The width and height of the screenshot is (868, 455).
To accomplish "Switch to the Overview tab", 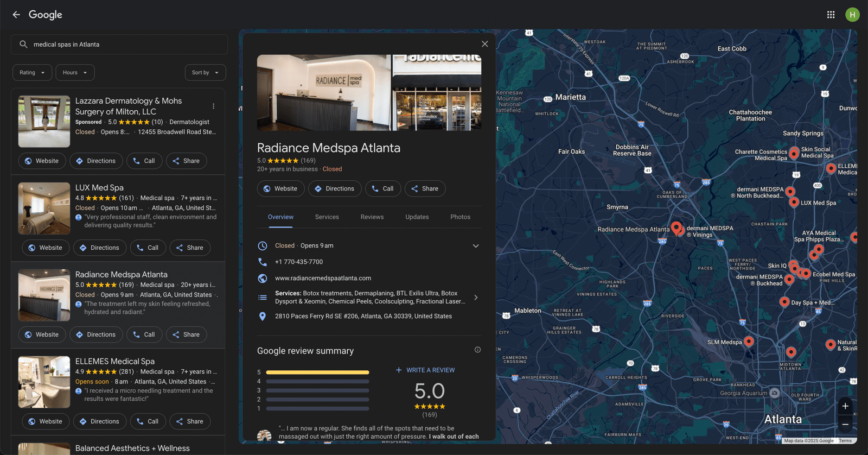I will (280, 217).
